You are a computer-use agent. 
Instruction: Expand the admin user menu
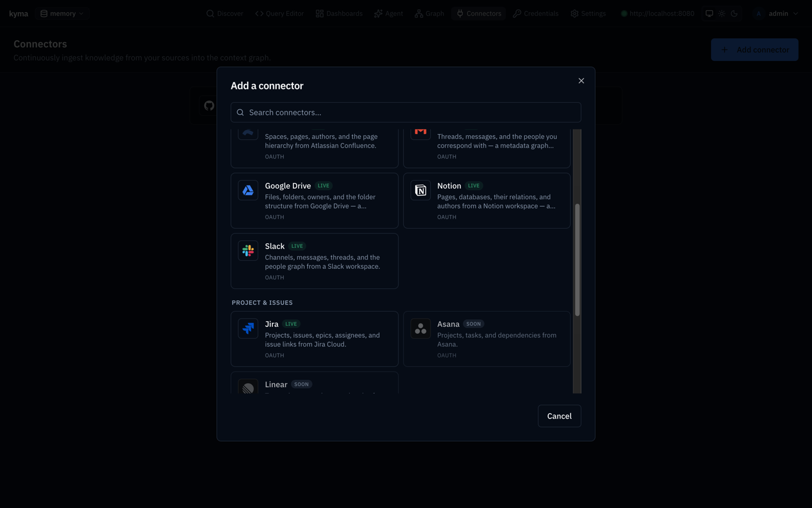776,13
